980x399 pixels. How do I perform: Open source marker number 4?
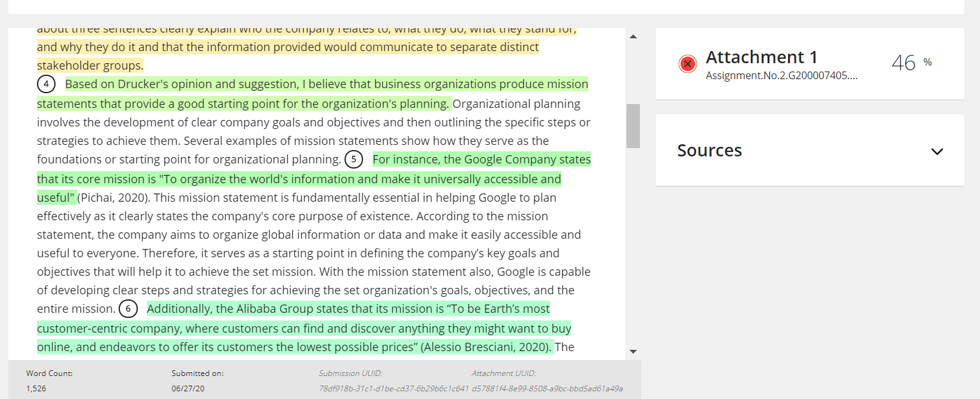[x=46, y=84]
